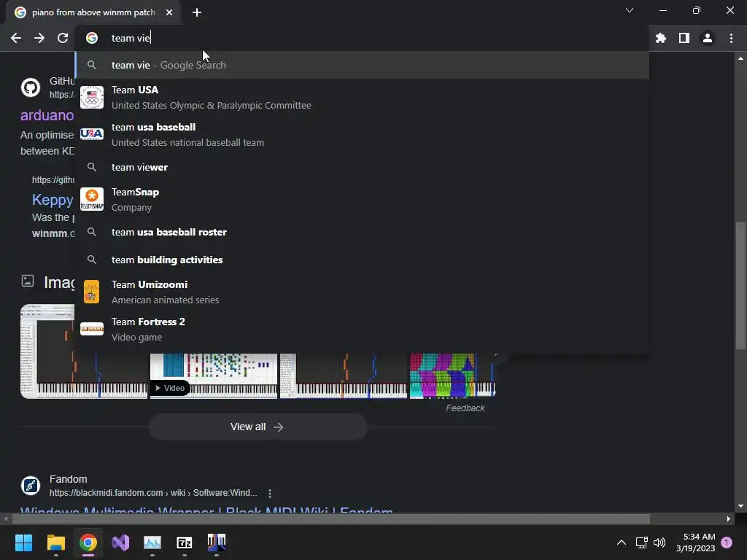Click the vertical page scrollbar thumb
The width and height of the screenshot is (747, 560).
click(740, 286)
